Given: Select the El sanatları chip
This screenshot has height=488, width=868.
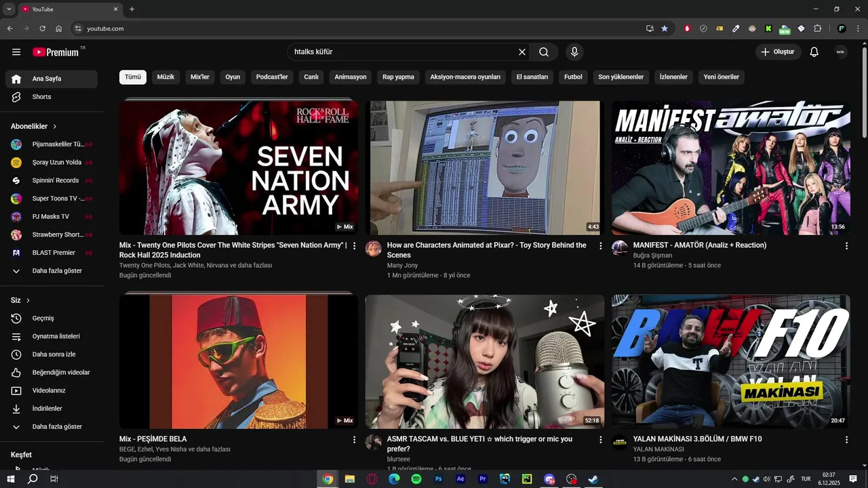Looking at the screenshot, I should point(532,77).
